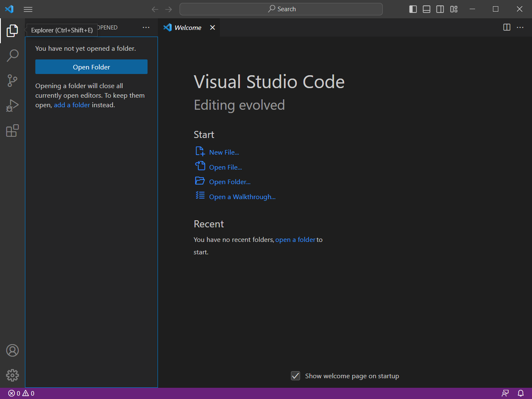This screenshot has width=532, height=399.
Task: Click the 'Recent' section heading
Action: [209, 224]
